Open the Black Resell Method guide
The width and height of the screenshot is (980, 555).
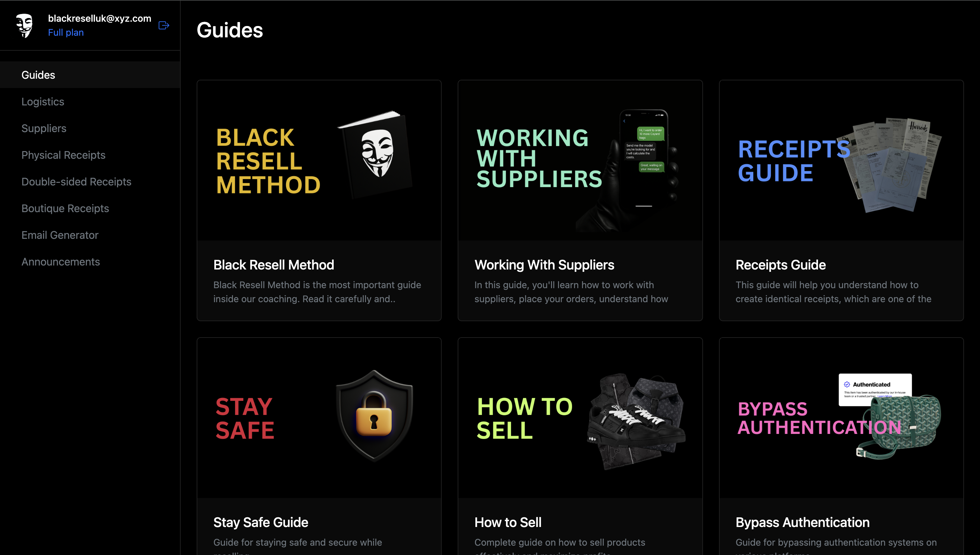(x=319, y=199)
